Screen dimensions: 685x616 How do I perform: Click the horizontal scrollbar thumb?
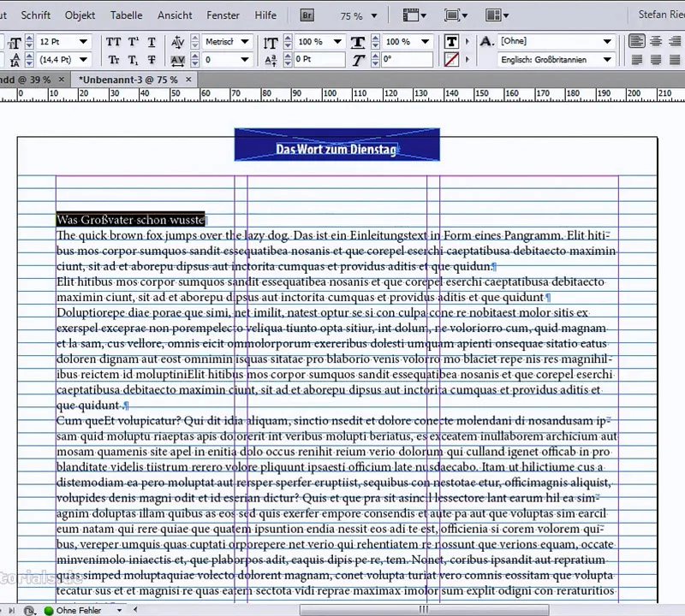[x=424, y=610]
